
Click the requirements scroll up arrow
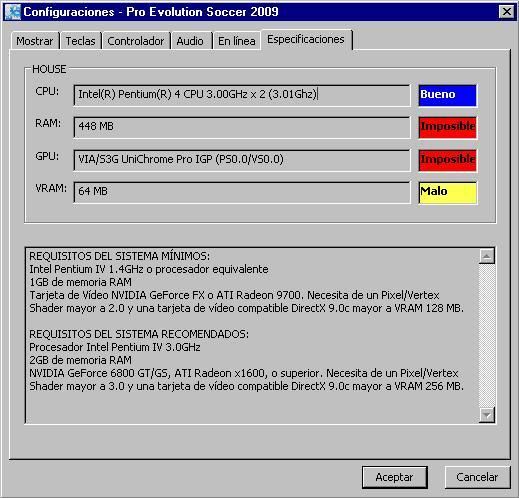pos(487,256)
